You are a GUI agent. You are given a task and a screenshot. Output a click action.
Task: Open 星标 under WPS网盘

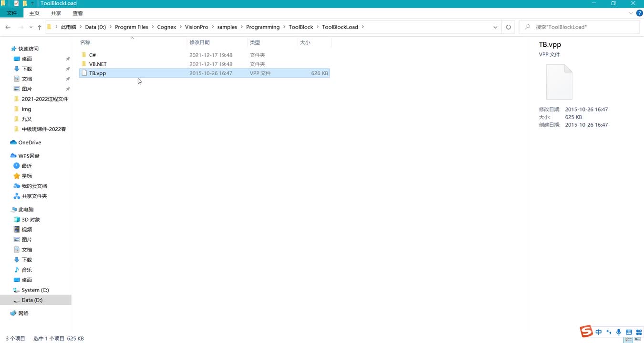pos(27,176)
